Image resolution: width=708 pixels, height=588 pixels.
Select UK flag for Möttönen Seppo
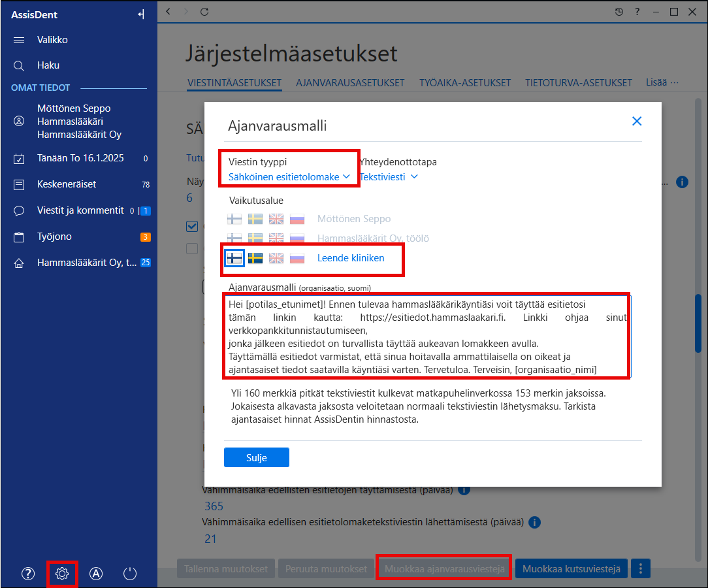(276, 219)
